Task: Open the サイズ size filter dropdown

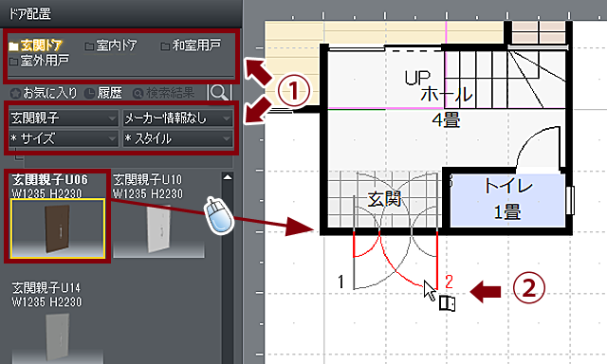Action: point(64,138)
